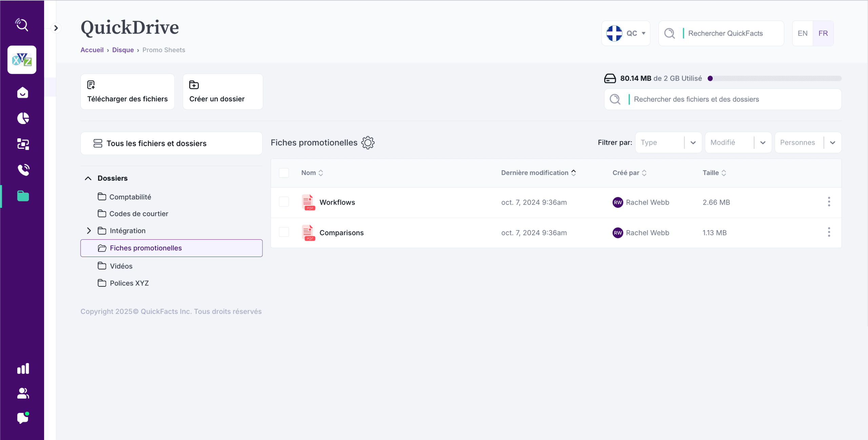Click the home sidebar icon
Screen dimensions: 868x440
click(x=23, y=93)
